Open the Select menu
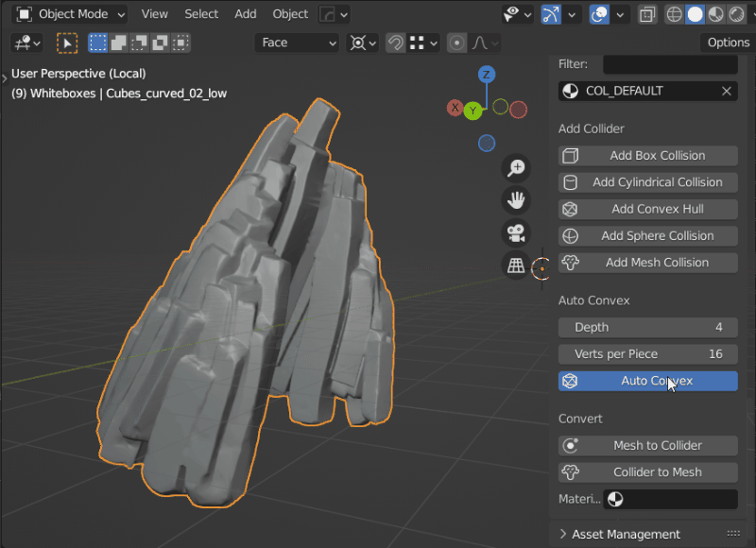The width and height of the screenshot is (756, 548). pos(201,14)
